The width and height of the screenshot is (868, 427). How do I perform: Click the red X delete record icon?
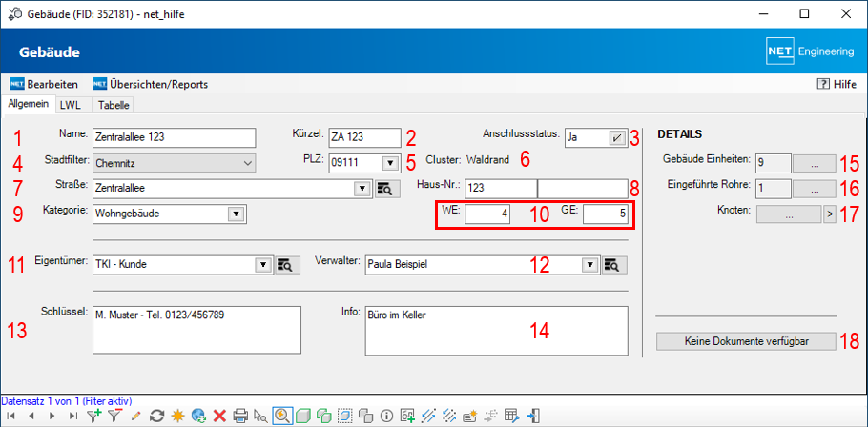click(x=219, y=416)
